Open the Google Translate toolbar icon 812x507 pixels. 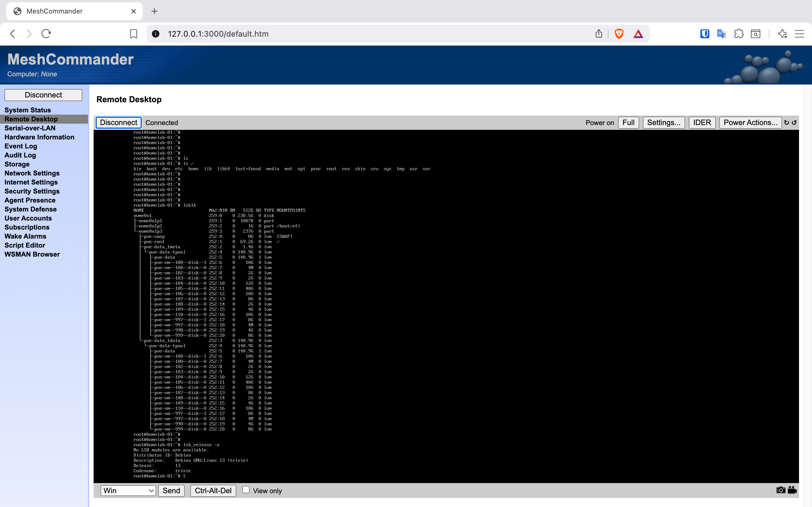pos(721,34)
